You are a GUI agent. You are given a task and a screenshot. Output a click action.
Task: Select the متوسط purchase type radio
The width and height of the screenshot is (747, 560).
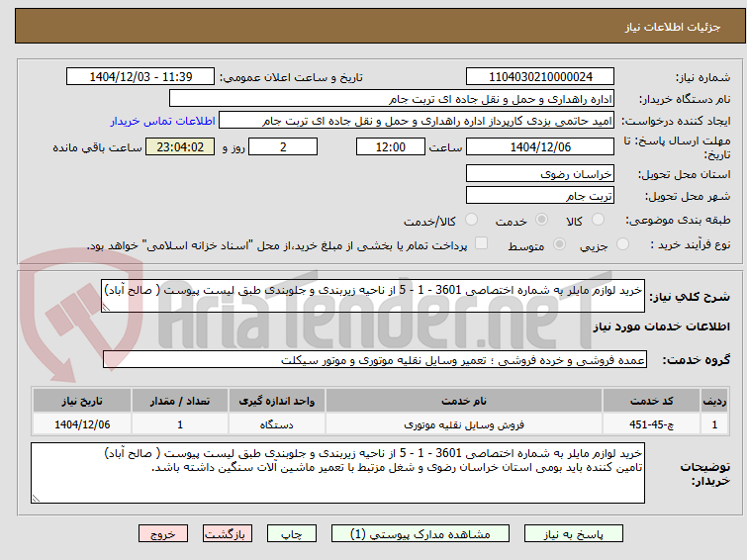(559, 244)
